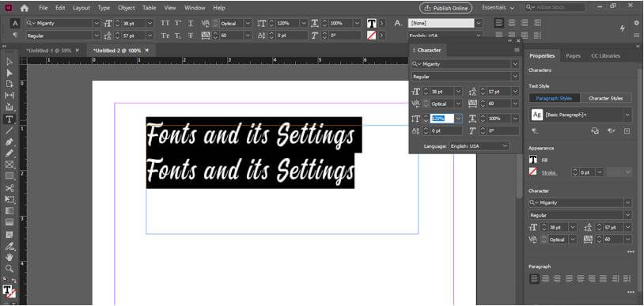The width and height of the screenshot is (644, 306).
Task: Toggle Subscript in control bar
Action: (178, 36)
